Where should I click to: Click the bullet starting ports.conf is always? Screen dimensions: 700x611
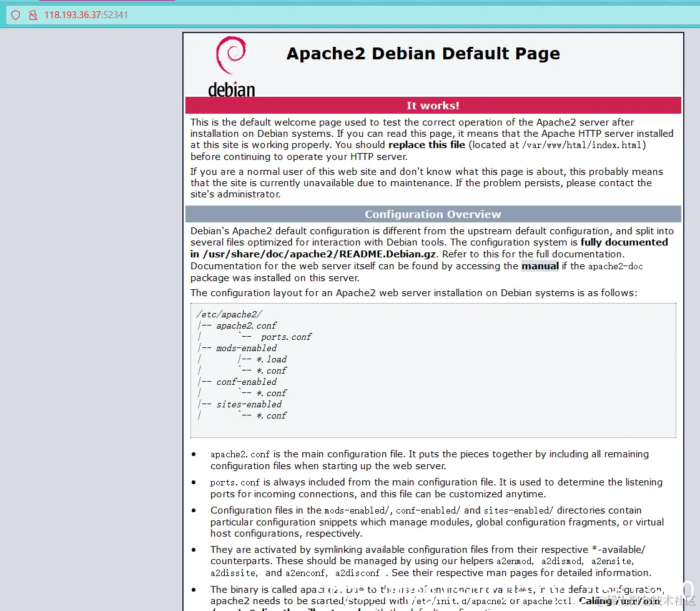point(436,488)
